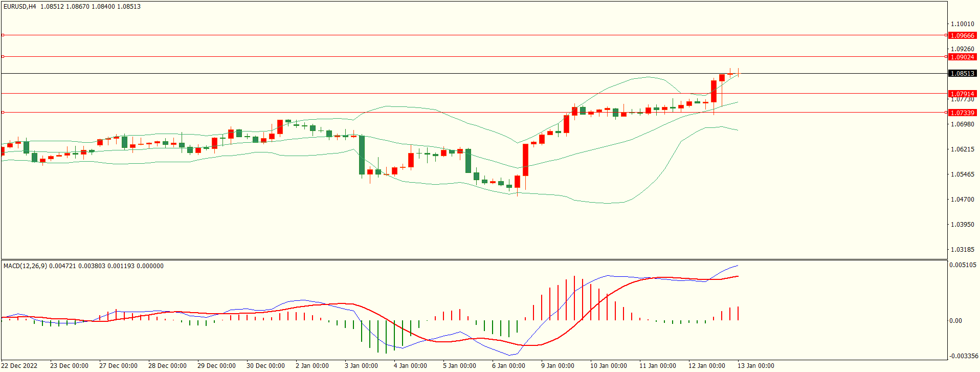980x372 pixels.
Task: Click the 1.10010 price scale value
Action: coord(962,24)
